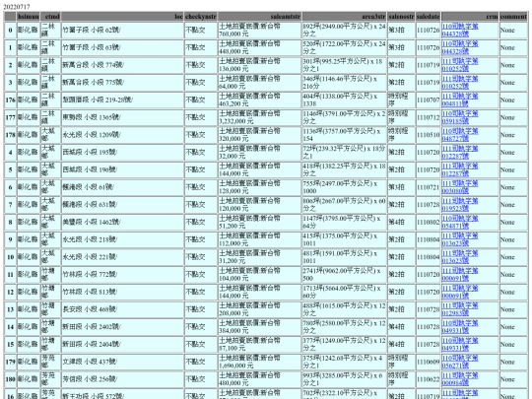Select the location cell ending "1365號/"
The width and height of the screenshot is (532, 399).
122,117
